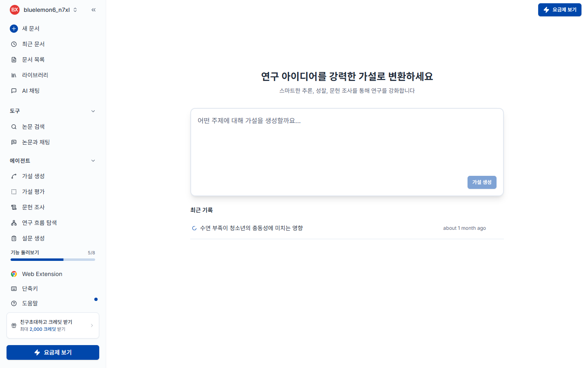This screenshot has width=588, height=368.
Task: Open 최근 문서 in sidebar
Action: tap(53, 44)
